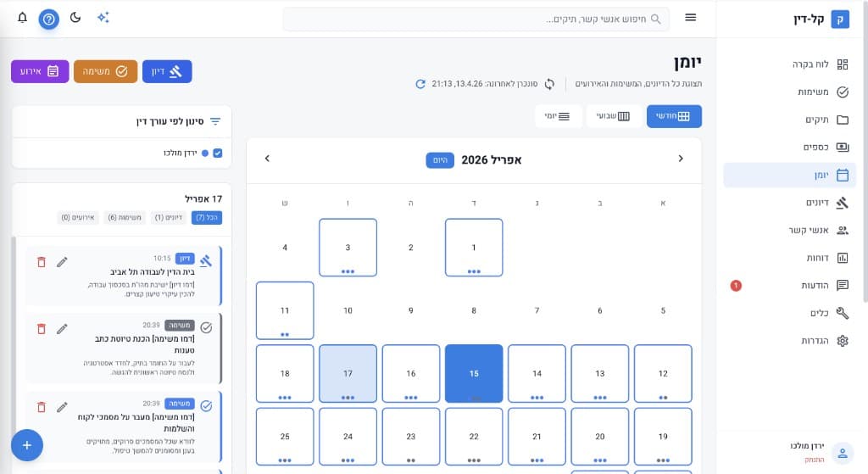Select April 22 calendar day cell
868x474 pixels.
click(474, 437)
